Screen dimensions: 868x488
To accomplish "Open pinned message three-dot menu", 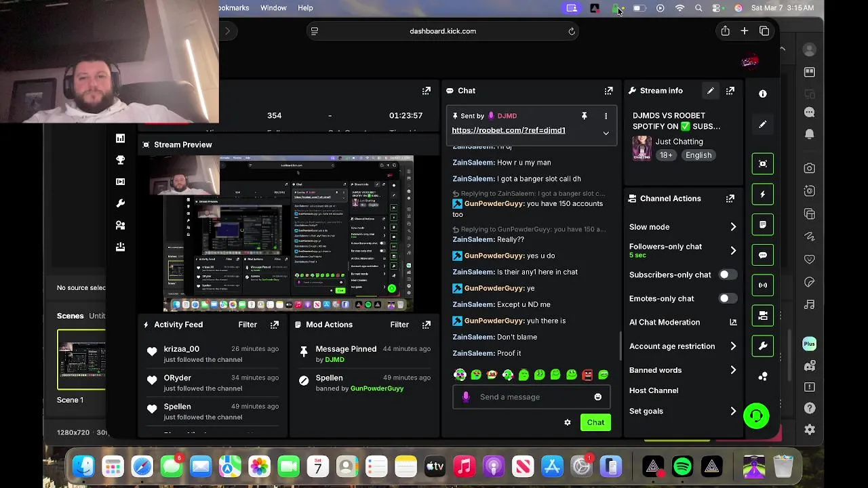I will [606, 116].
